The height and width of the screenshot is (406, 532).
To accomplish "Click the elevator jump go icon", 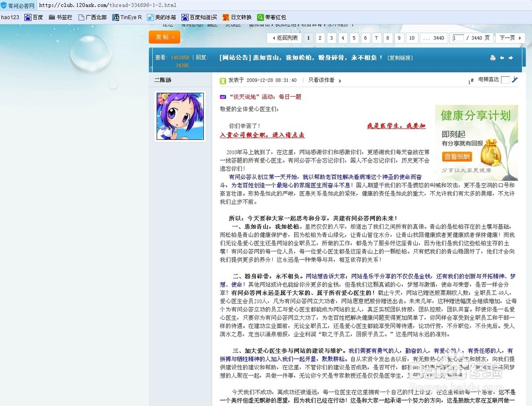I will pos(514,80).
